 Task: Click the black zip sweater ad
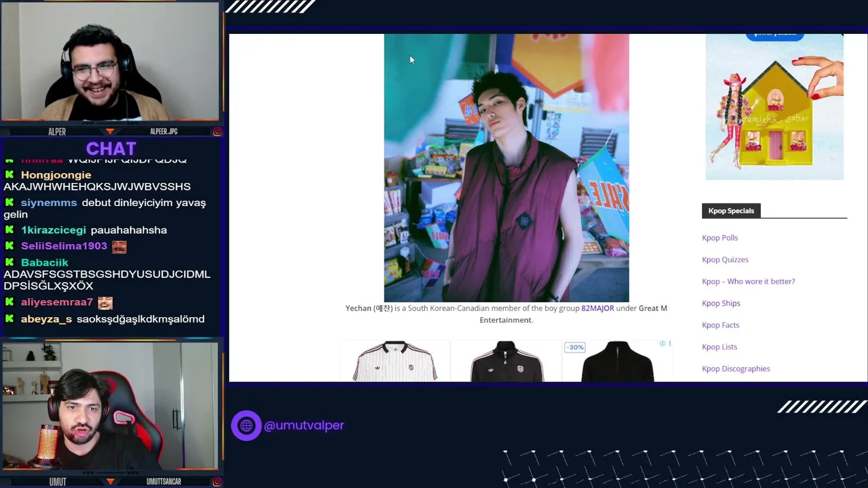(x=617, y=362)
